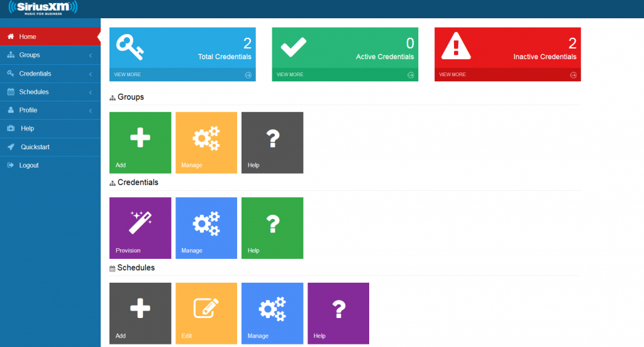
Task: Click the orange Manage tile under Groups
Action: [x=206, y=143]
